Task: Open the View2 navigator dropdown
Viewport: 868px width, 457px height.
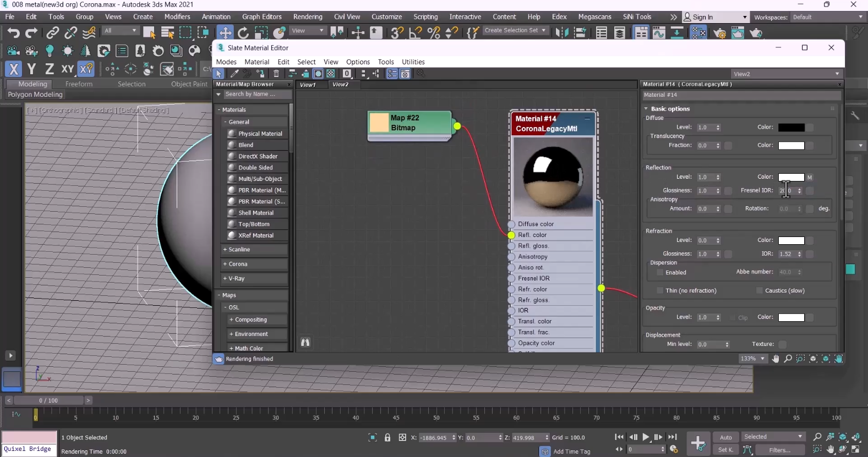Action: [x=787, y=74]
